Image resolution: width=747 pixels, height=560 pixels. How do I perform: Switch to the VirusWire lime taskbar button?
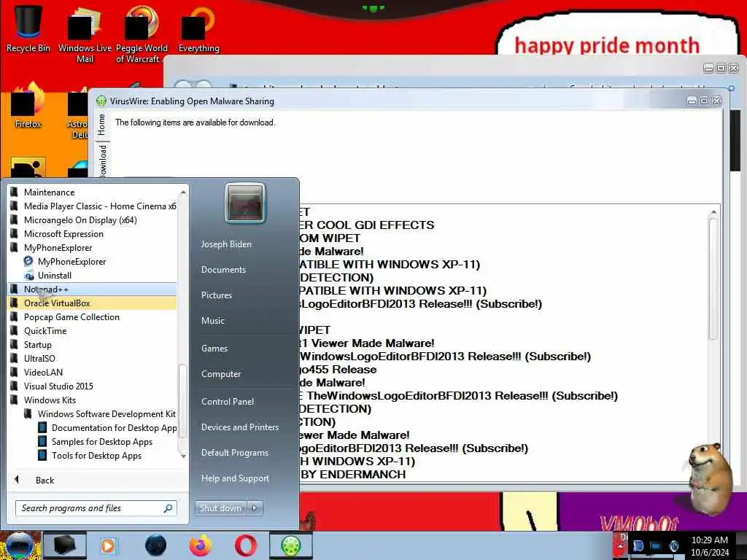(x=290, y=545)
